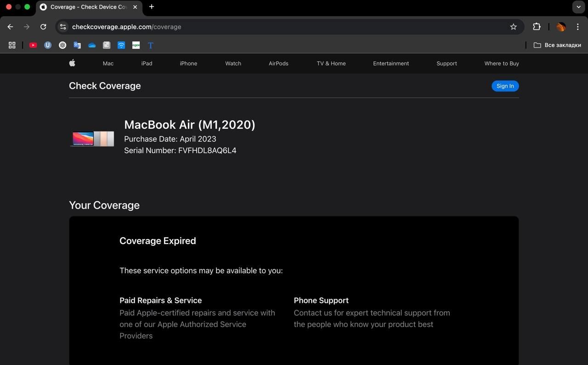Open the round 'U' bookmark
Viewport: 588px width, 365px height.
pyautogui.click(x=48, y=45)
